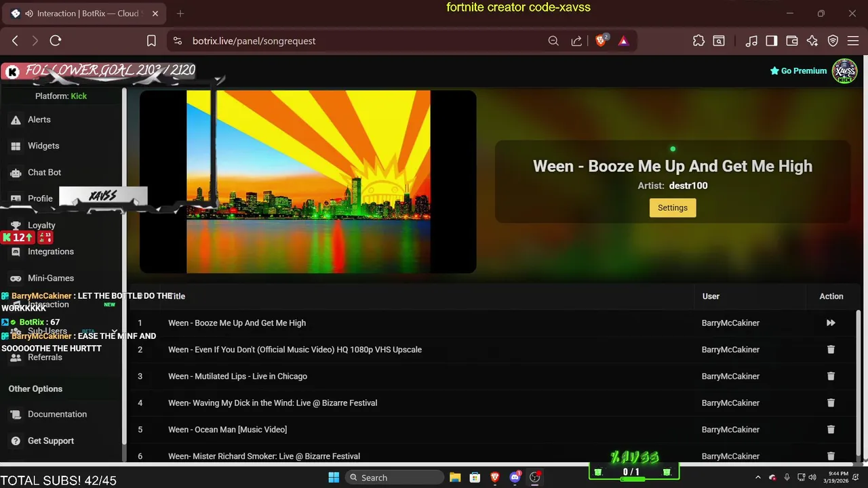
Task: Open the Brave Wallet
Action: 791,41
